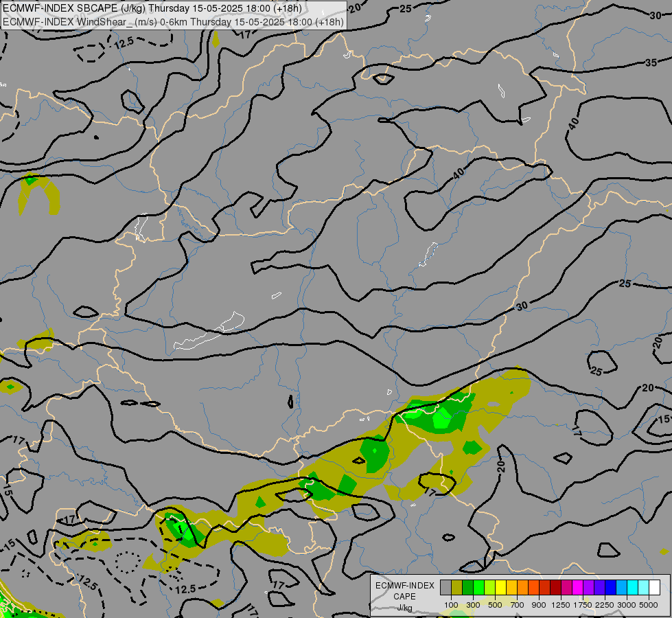The image size is (672, 618).
Task: Click the '1250' legend value
Action: pos(561,605)
